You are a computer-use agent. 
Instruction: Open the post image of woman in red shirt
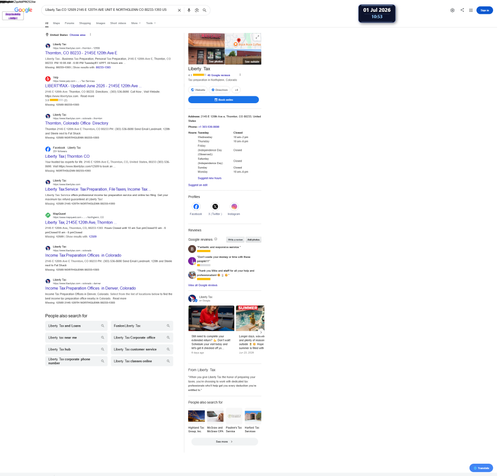pyautogui.click(x=211, y=318)
